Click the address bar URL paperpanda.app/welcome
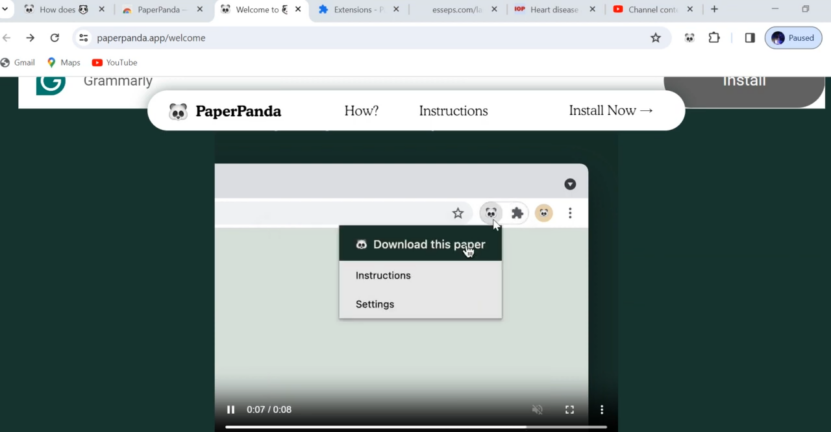The height and width of the screenshot is (432, 831). click(x=151, y=38)
